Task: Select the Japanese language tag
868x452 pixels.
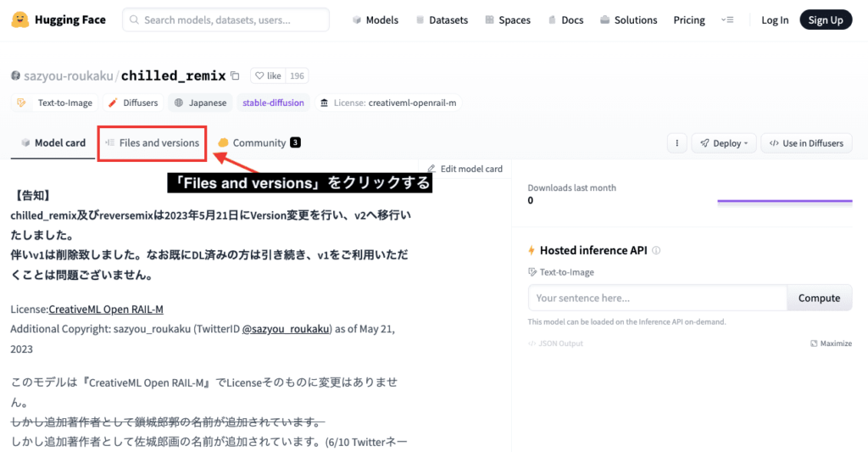Action: [x=200, y=103]
